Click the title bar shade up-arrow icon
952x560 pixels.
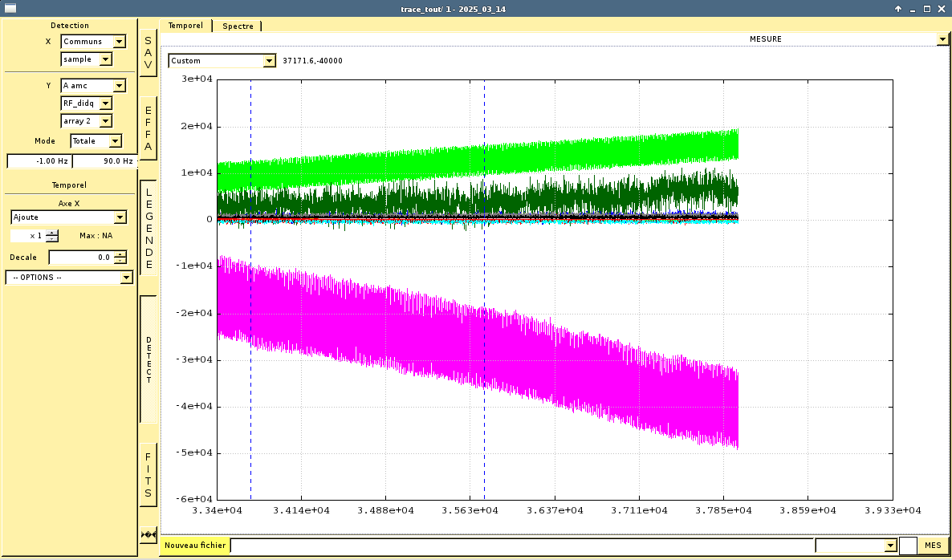[x=899, y=9]
